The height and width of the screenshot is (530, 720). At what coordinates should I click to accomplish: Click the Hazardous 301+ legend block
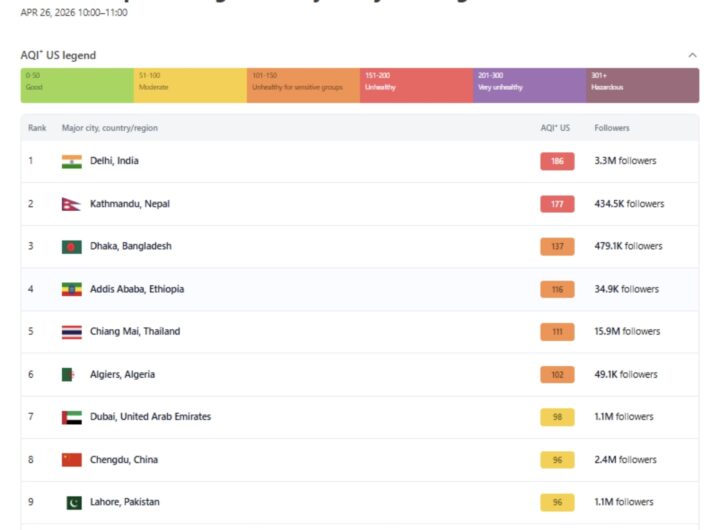coord(642,85)
